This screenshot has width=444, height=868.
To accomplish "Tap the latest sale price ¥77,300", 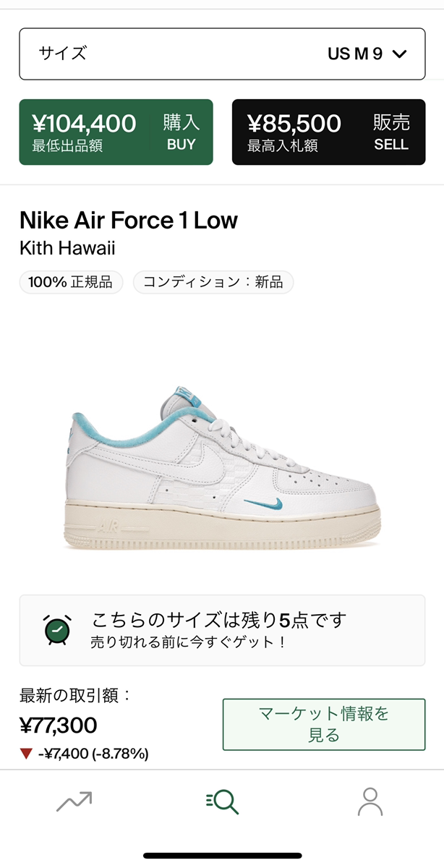I will [x=59, y=725].
